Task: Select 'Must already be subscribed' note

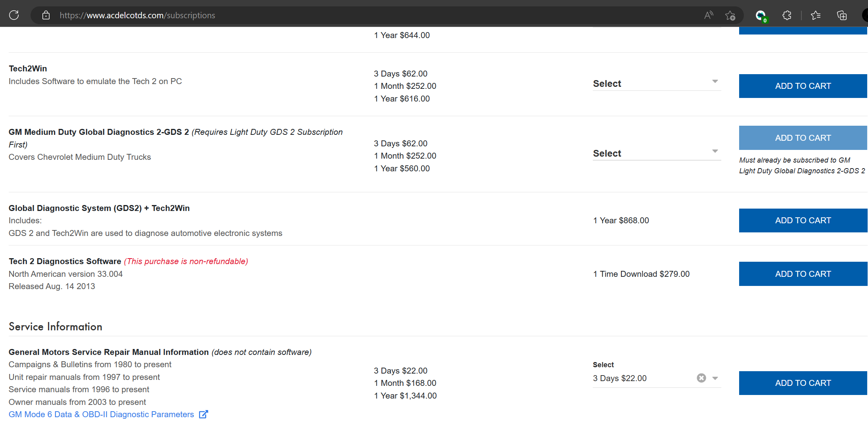Action: [x=802, y=165]
